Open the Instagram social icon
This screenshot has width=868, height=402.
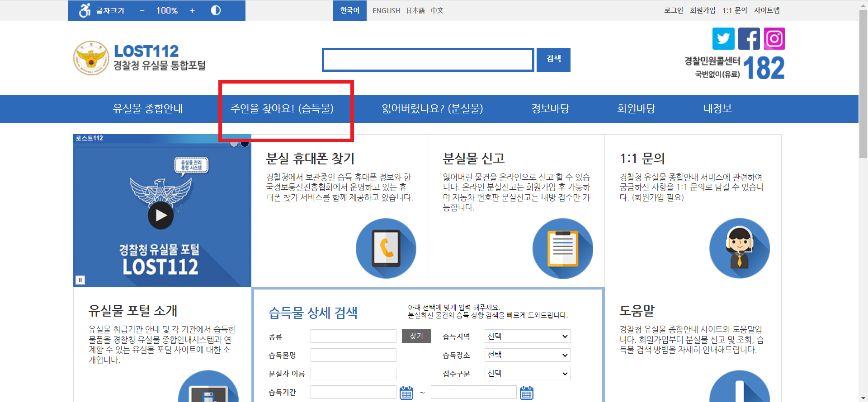click(x=774, y=39)
